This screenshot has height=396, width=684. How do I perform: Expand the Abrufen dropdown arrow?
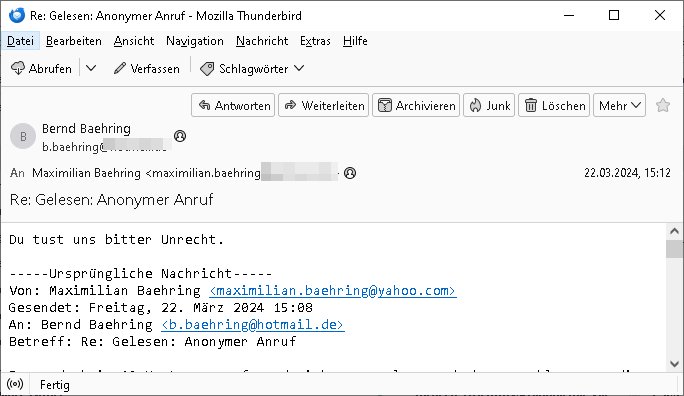click(91, 68)
